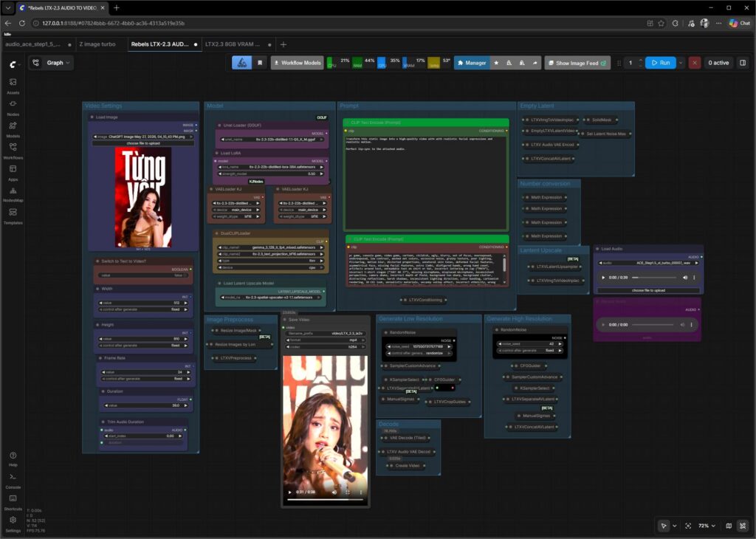The image size is (756, 539).
Task: Open the Manager button
Action: click(x=472, y=63)
